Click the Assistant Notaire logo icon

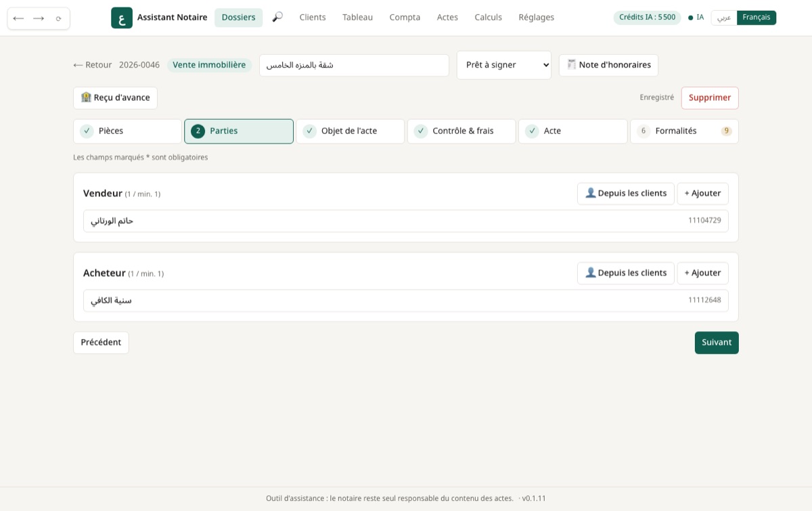(122, 18)
